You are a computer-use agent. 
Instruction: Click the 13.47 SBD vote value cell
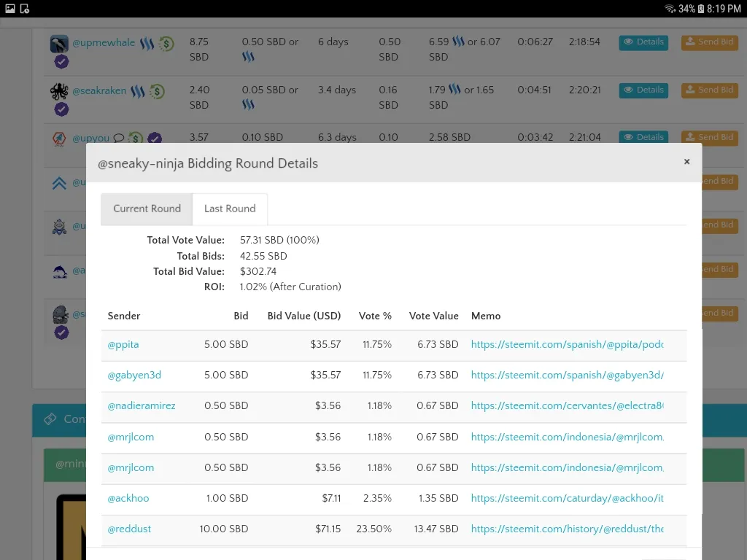pyautogui.click(x=436, y=529)
